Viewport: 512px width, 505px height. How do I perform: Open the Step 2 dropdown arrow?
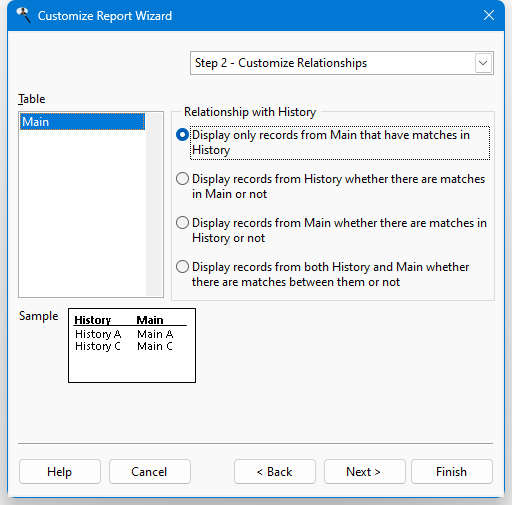tap(483, 63)
